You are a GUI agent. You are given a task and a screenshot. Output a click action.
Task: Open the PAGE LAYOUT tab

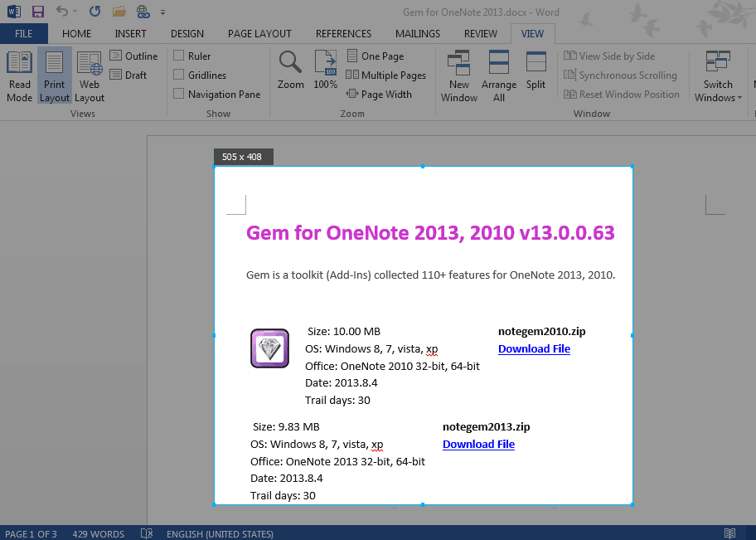(259, 34)
